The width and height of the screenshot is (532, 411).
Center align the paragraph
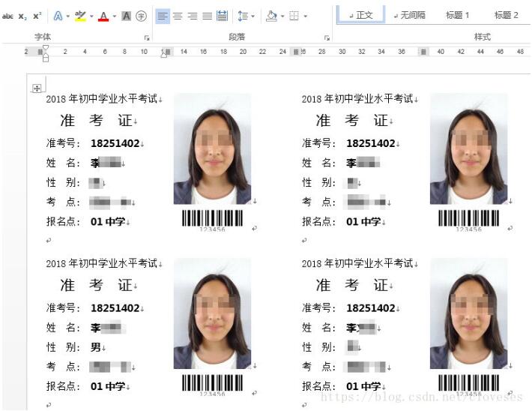[x=178, y=16]
